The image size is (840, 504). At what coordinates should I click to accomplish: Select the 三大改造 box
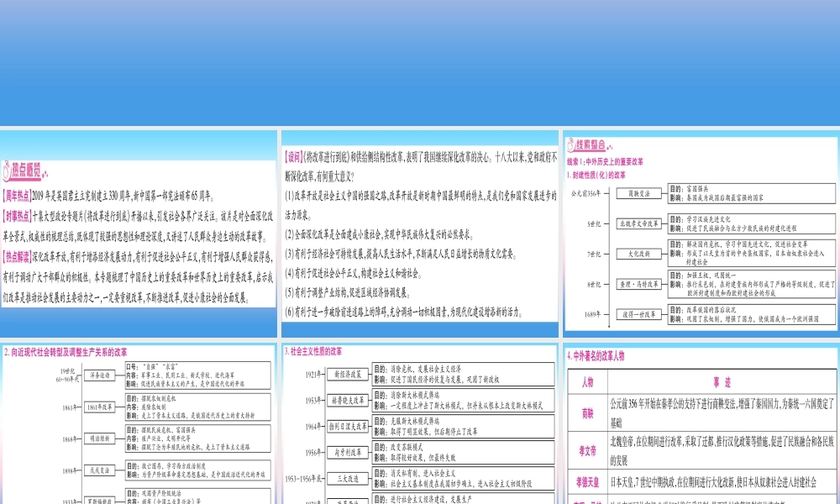(348, 479)
